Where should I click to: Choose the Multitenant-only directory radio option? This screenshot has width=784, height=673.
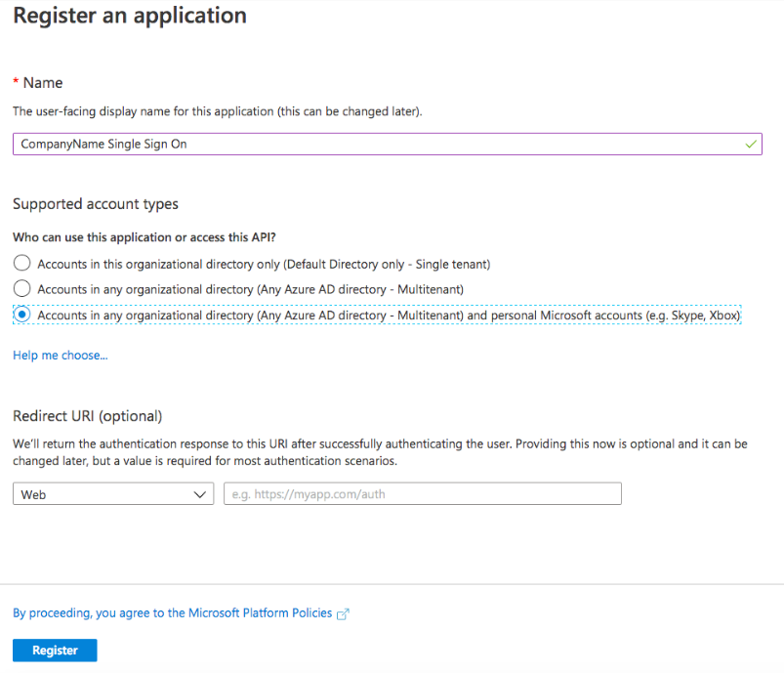pos(21,289)
